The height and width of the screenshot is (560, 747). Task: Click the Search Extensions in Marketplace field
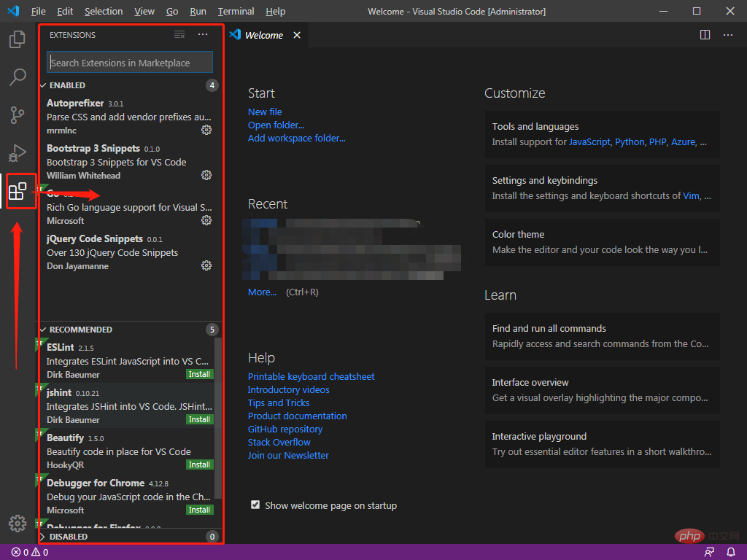click(x=130, y=63)
